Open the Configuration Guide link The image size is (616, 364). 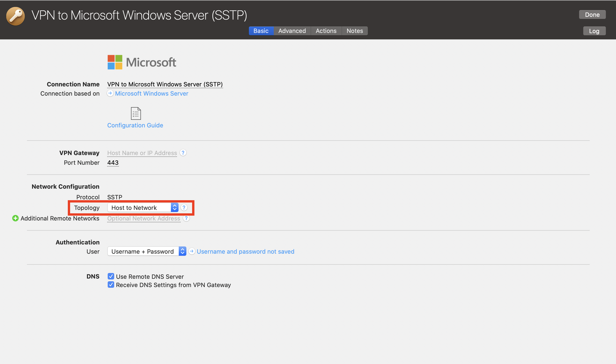[135, 125]
